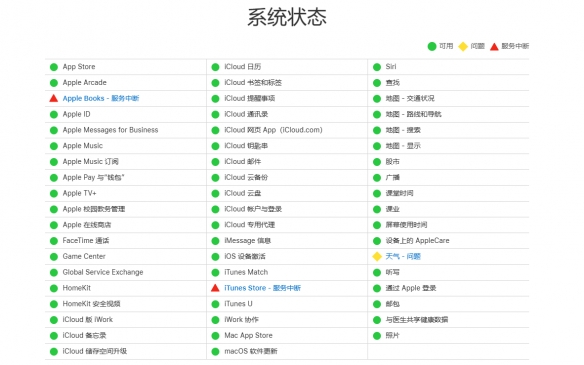Select the Apple Music entry
The height and width of the screenshot is (365, 584).
click(83, 146)
